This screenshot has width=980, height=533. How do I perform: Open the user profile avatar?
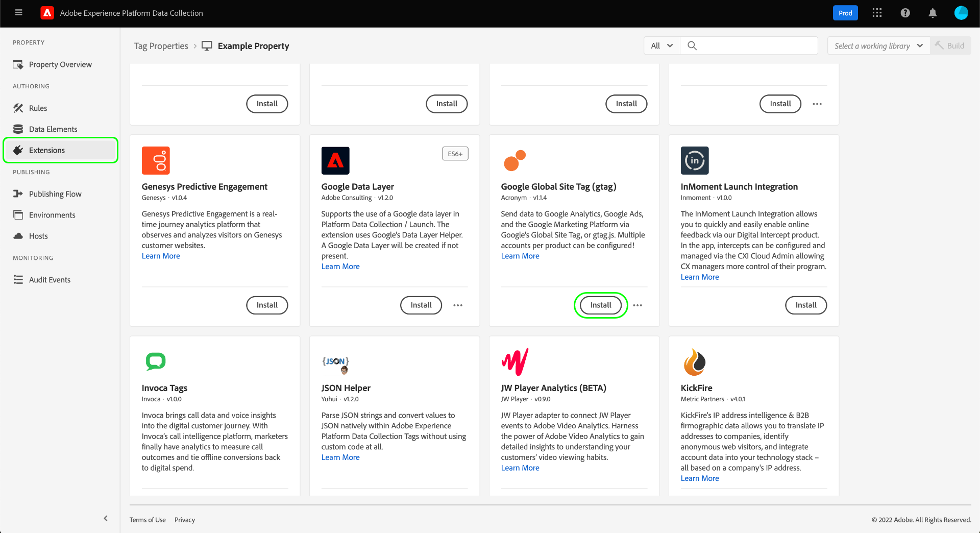pyautogui.click(x=961, y=13)
